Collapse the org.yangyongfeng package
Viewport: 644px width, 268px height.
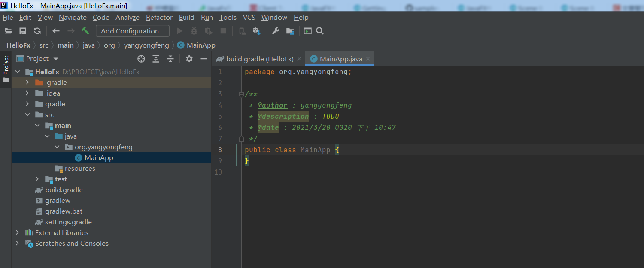point(57,147)
